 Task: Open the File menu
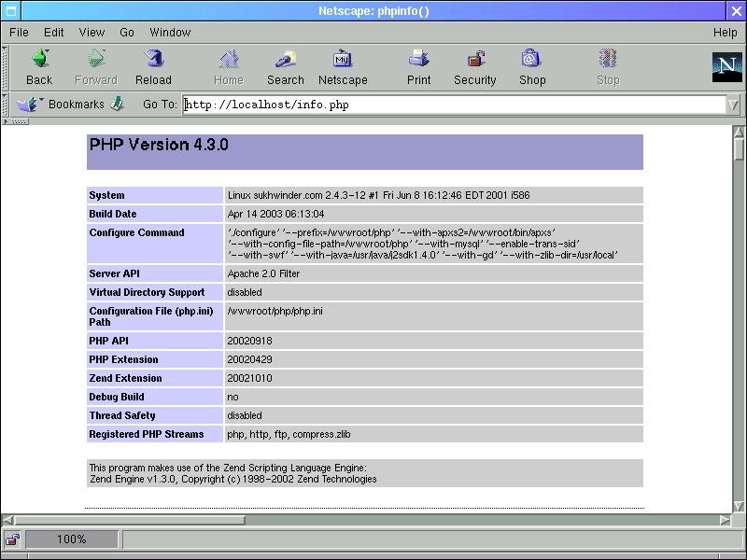[19, 32]
